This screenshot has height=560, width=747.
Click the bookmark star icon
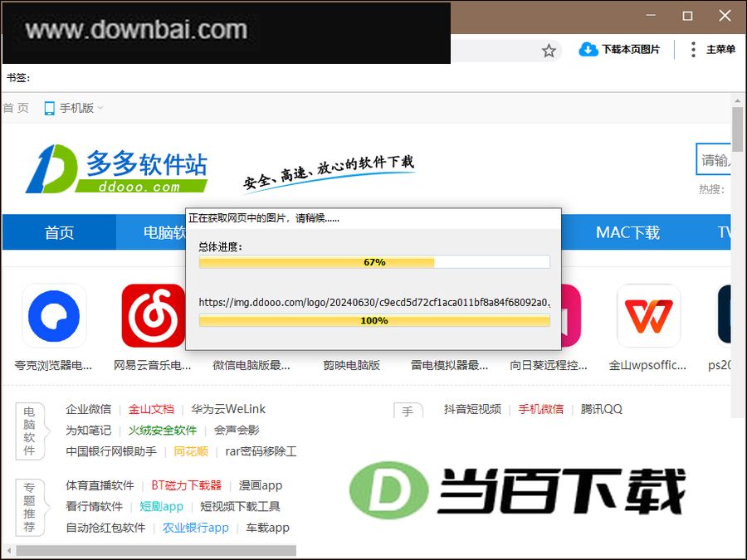click(x=549, y=51)
